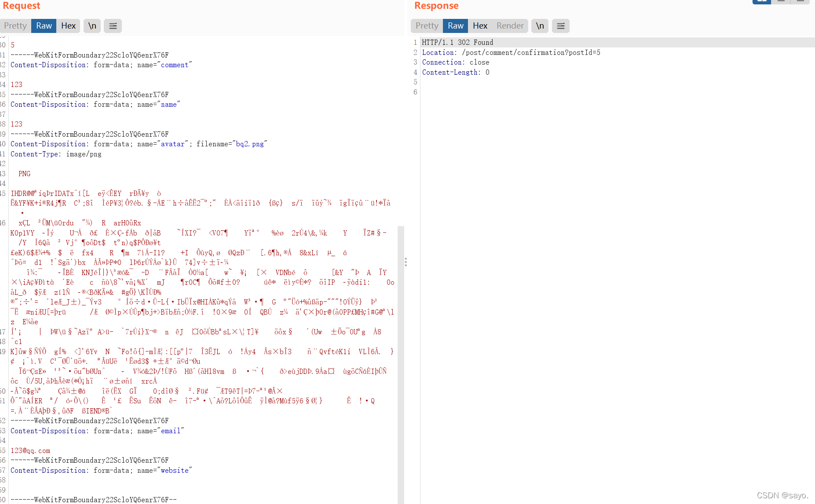
Task: Click the 'Content-Type: image/png' request line
Action: (56, 154)
